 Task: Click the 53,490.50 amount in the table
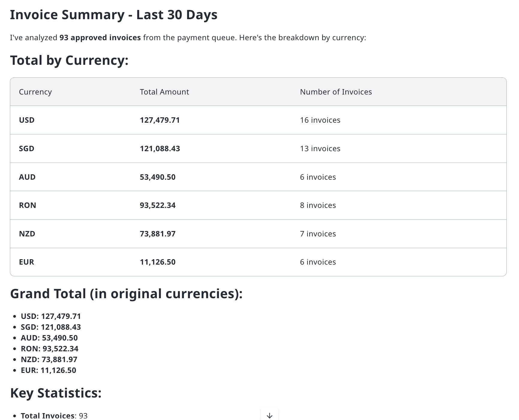point(158,177)
